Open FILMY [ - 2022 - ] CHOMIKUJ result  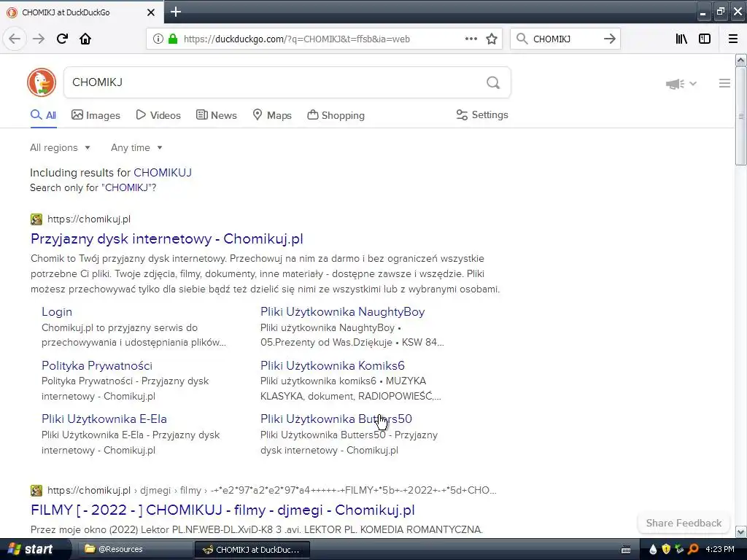(222, 510)
